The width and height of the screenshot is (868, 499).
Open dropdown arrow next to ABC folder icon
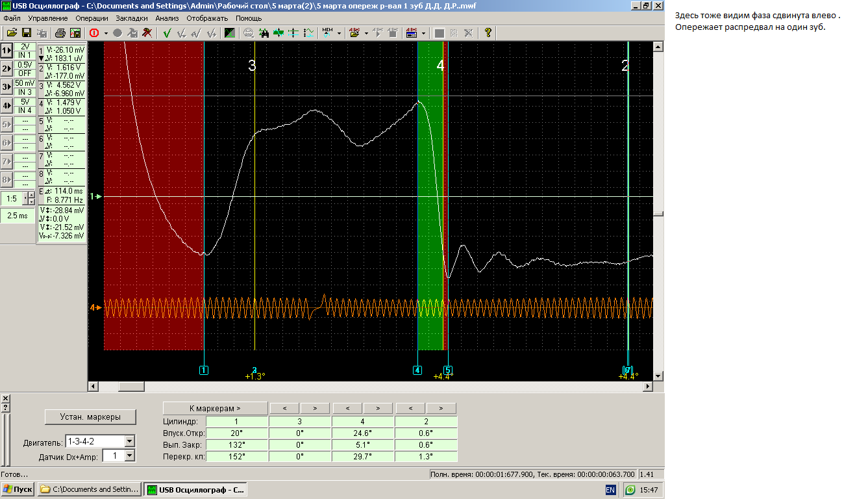pyautogui.click(x=367, y=32)
